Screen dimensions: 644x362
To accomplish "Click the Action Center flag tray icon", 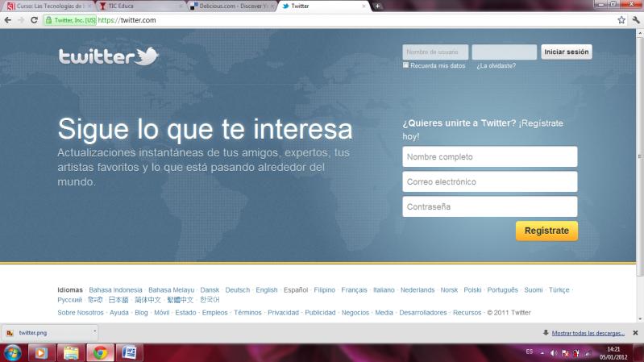I will 565,353.
